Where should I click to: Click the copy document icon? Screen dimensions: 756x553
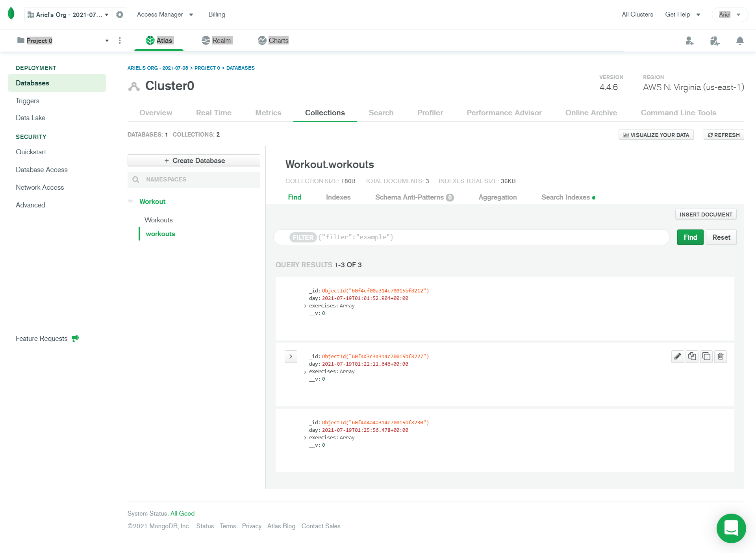pos(692,357)
